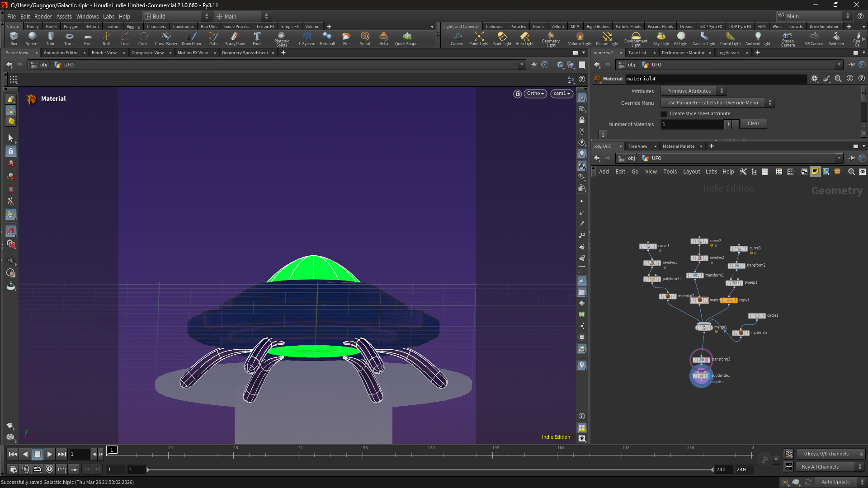Open the Quick Shapes shelf tool
868x488 pixels.
[407, 38]
